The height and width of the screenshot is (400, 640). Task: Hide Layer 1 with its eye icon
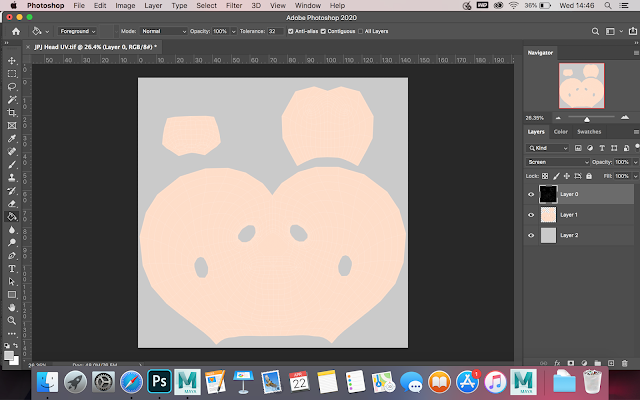click(x=531, y=215)
